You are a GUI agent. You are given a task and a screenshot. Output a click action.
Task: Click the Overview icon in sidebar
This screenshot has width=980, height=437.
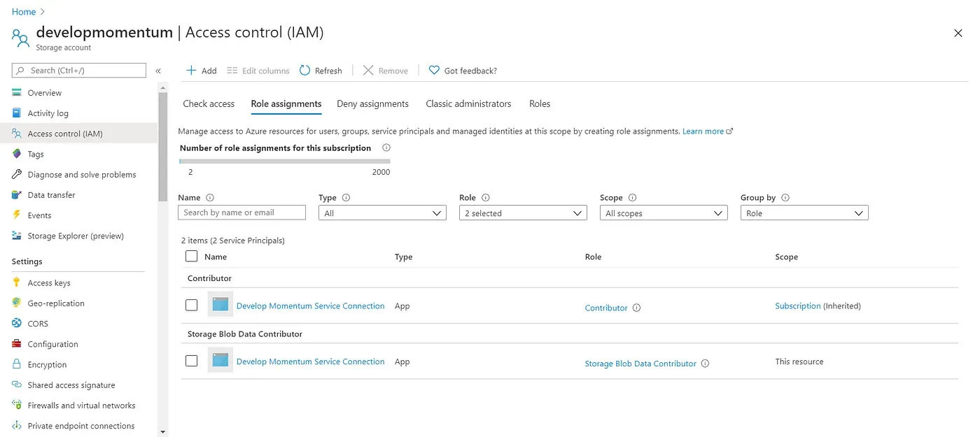coord(17,93)
